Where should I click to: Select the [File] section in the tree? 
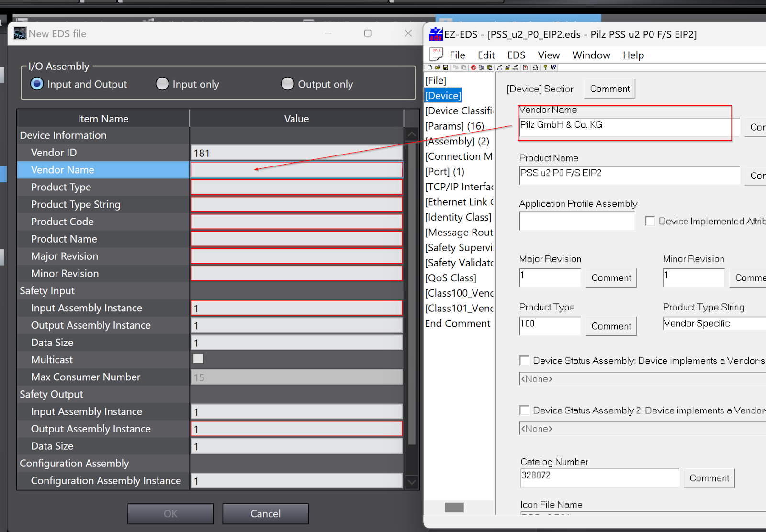point(436,80)
